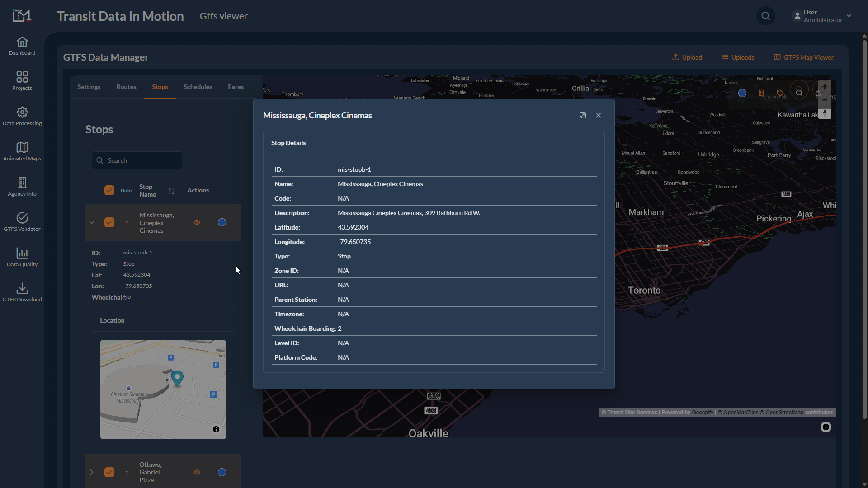This screenshot has height=488, width=868.
Task: Collapse the Mississauga, Cineplex Cinemas stop row
Action: pyautogui.click(x=92, y=222)
